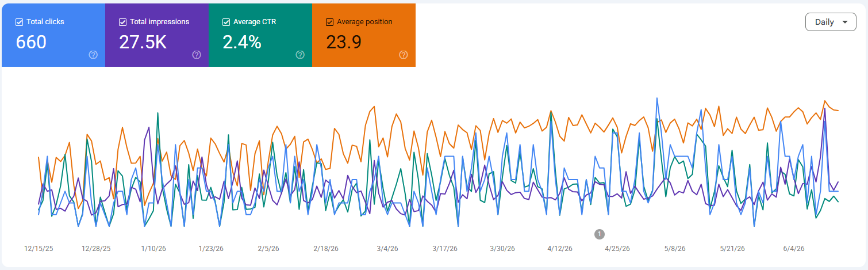This screenshot has width=868, height=270.
Task: Click the gray annotation marker numbered 1
Action: point(600,234)
